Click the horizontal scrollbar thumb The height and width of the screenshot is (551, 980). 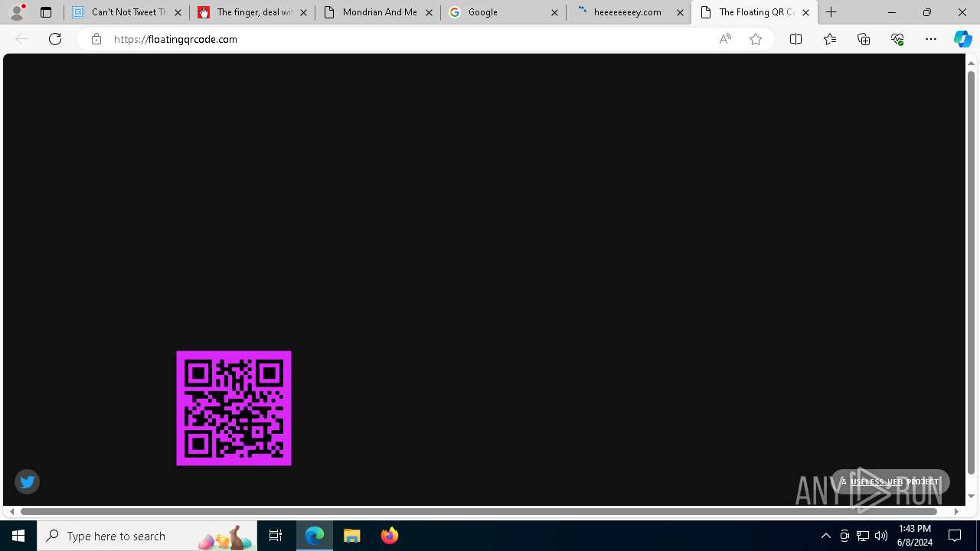click(479, 511)
